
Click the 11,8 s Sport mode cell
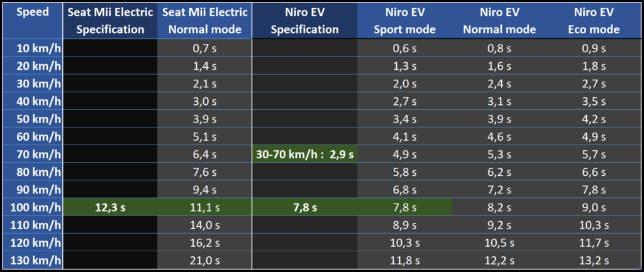click(x=405, y=259)
